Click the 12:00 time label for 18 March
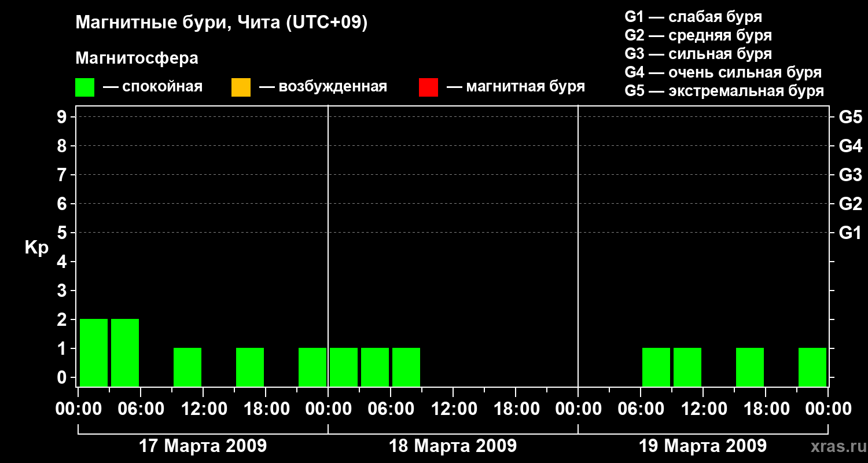The width and height of the screenshot is (868, 463). 453,409
